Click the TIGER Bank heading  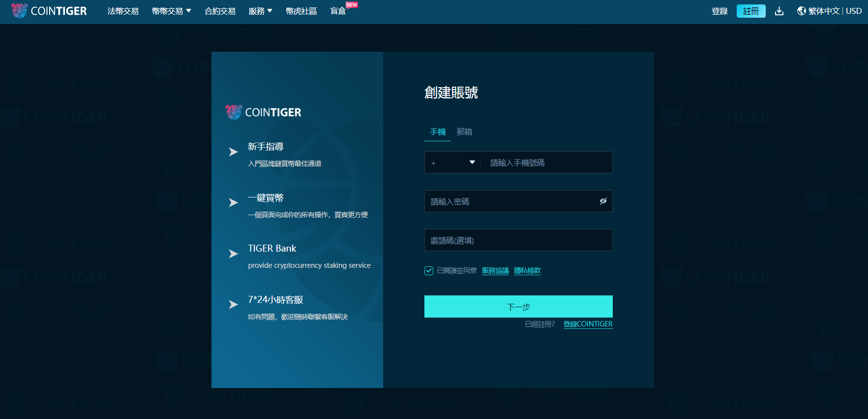click(272, 249)
